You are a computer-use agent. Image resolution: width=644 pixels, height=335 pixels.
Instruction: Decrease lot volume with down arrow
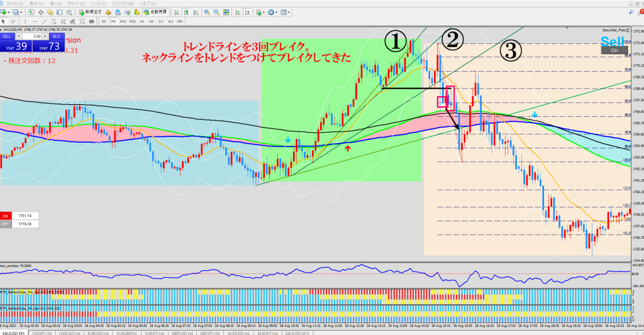(18, 36)
